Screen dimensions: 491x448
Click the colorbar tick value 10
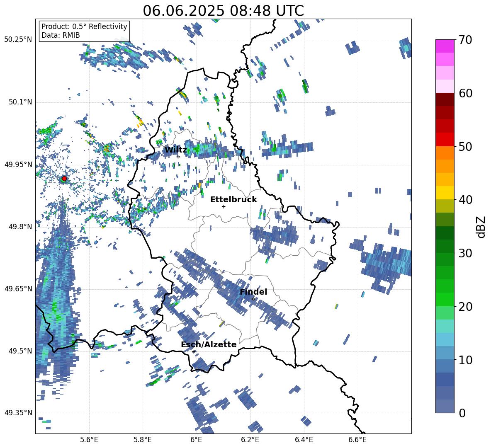point(465,360)
